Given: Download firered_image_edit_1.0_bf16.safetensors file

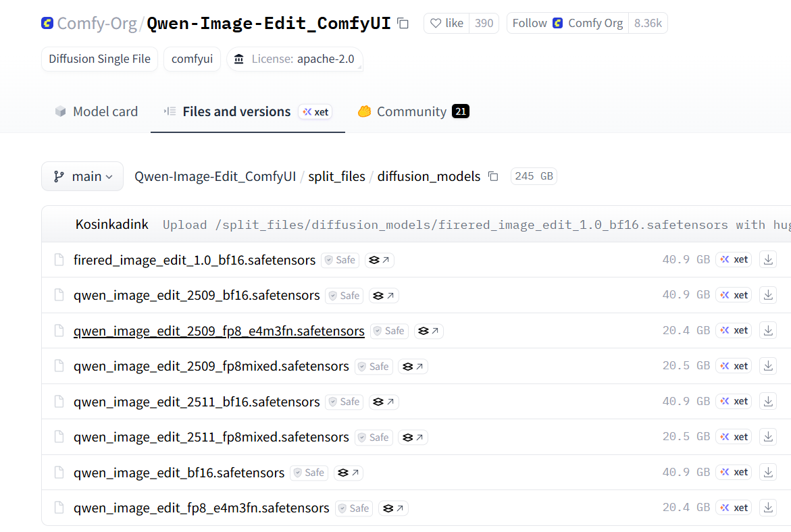Looking at the screenshot, I should 768,260.
